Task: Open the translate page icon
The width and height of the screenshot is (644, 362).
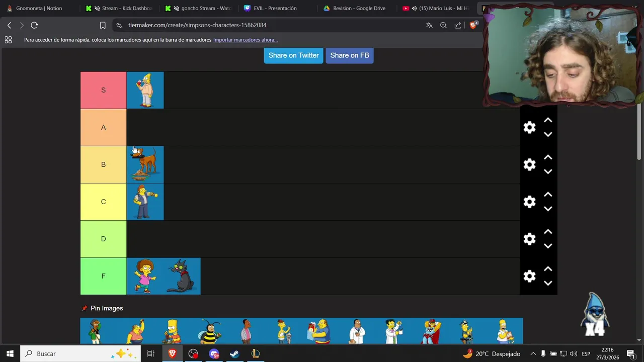Action: (x=429, y=25)
